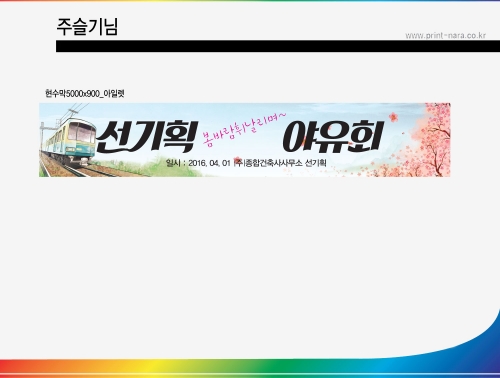Click the 현수막5000x900_아일렛 label

(x=85, y=94)
